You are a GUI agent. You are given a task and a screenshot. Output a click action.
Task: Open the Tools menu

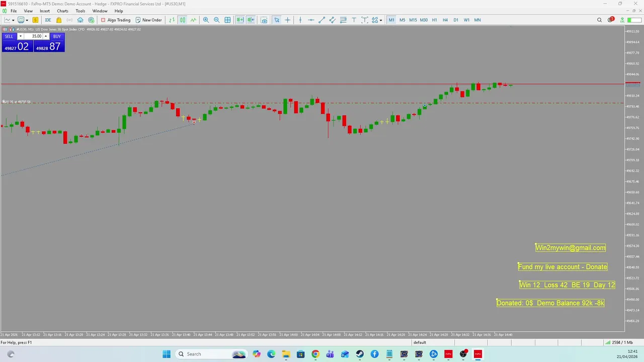[80, 11]
